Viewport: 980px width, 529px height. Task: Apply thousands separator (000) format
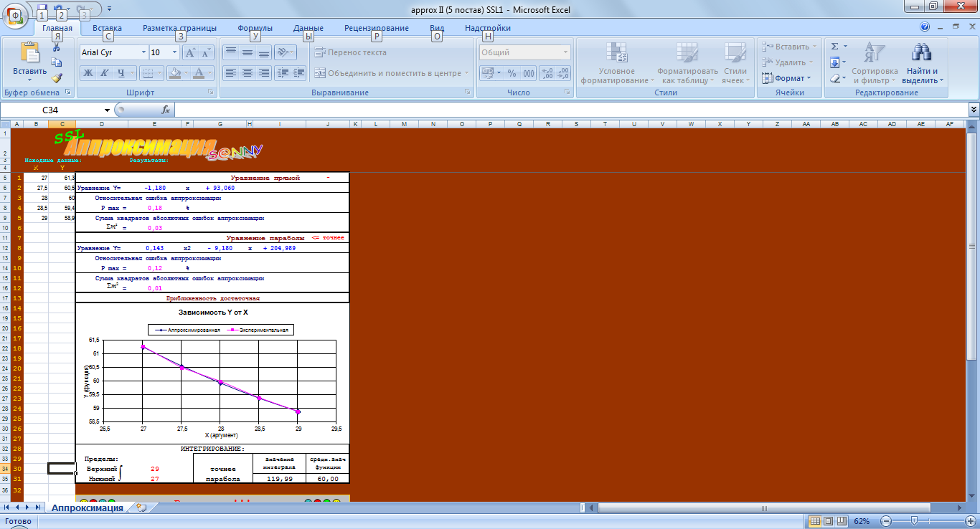click(529, 73)
